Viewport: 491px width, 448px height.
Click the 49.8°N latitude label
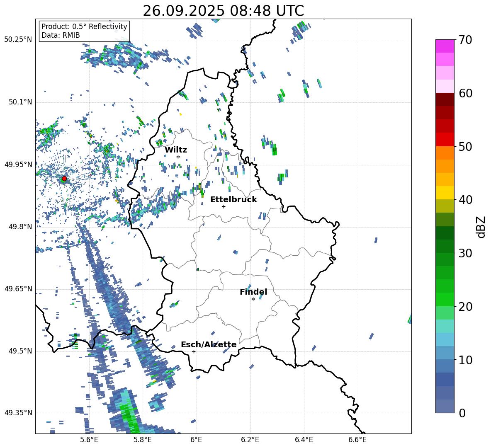pos(20,226)
